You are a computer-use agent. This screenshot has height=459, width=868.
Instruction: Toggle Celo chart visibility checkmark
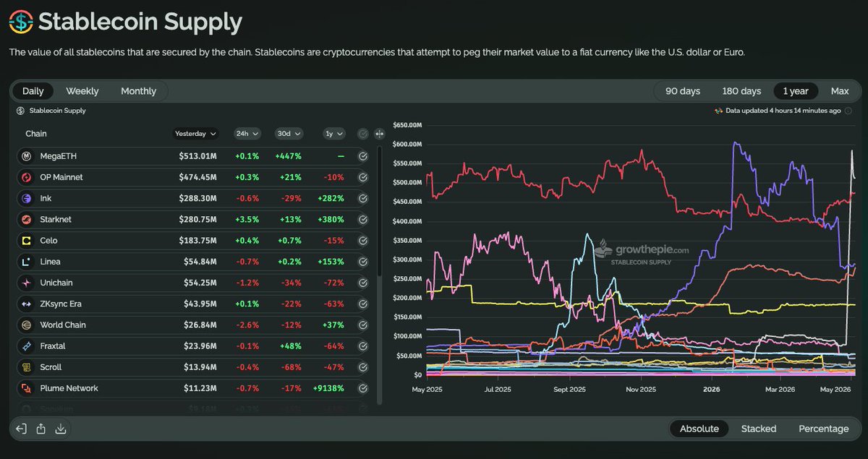click(x=363, y=241)
